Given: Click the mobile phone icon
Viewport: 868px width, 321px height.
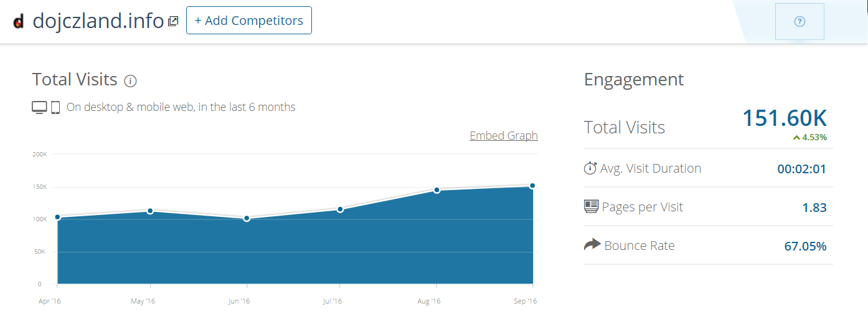Looking at the screenshot, I should (x=55, y=107).
